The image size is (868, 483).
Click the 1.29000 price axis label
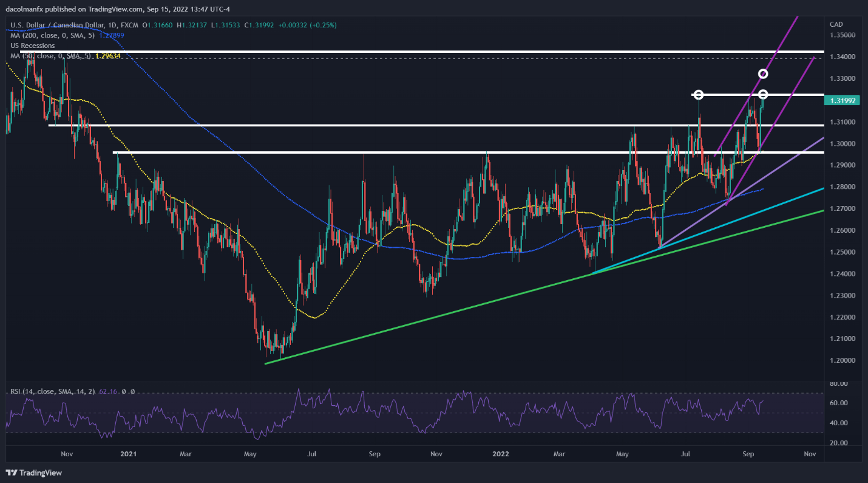843,165
